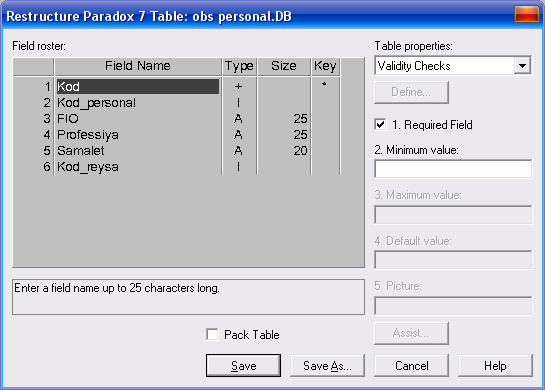545x390 pixels.
Task: Click row number 6 in roster
Action: pos(47,166)
